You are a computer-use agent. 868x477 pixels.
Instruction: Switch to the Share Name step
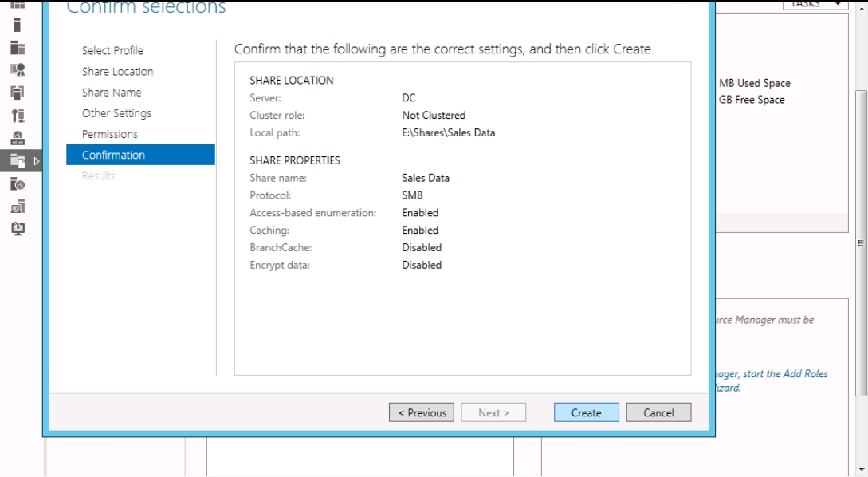click(x=112, y=93)
